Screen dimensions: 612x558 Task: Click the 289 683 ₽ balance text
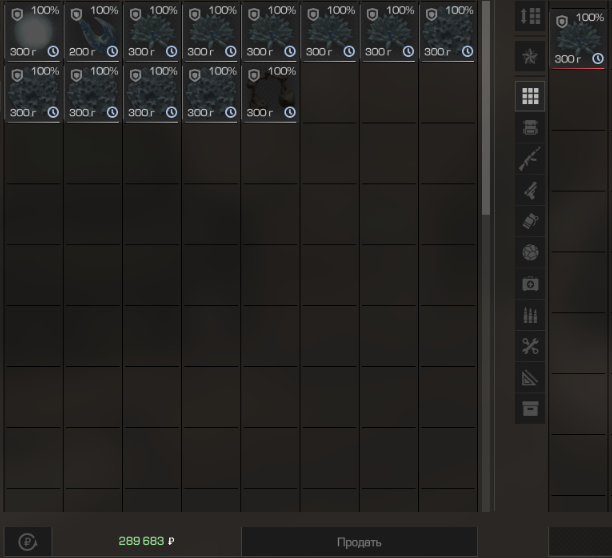coord(146,541)
